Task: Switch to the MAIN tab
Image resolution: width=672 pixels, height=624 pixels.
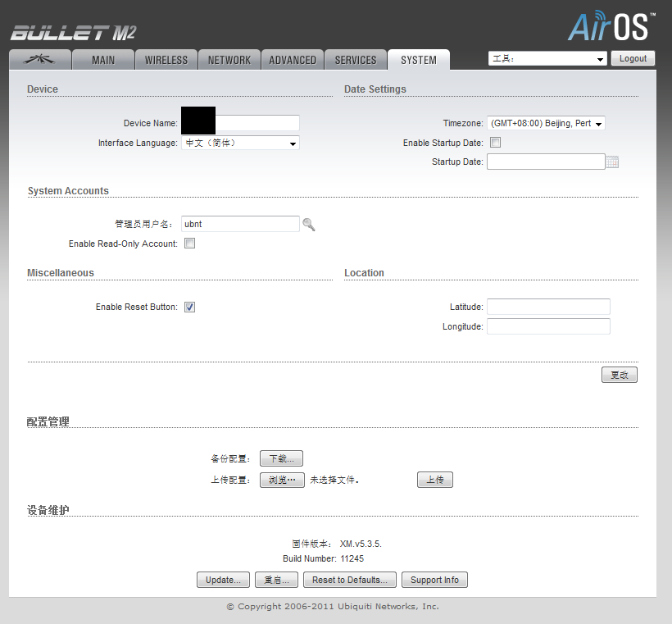Action: click(x=103, y=60)
